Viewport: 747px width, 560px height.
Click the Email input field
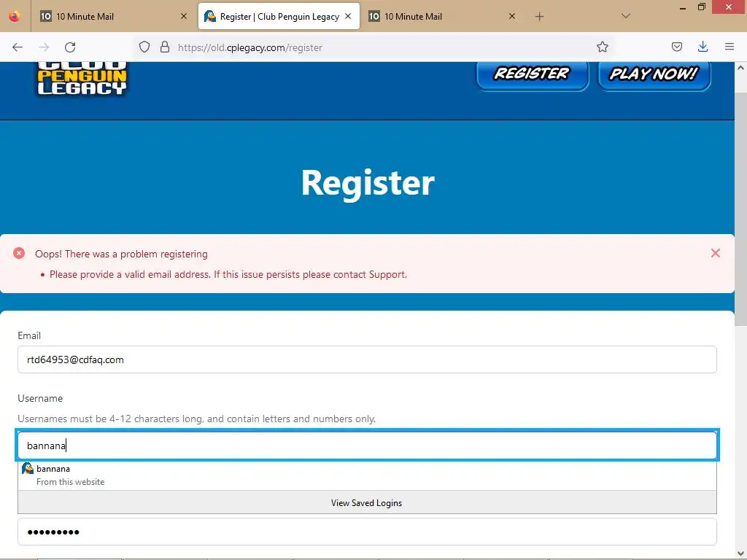(x=367, y=359)
